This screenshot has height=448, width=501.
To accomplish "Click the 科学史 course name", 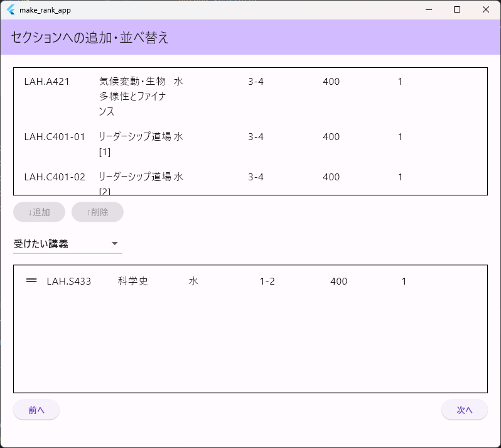I will click(x=132, y=281).
